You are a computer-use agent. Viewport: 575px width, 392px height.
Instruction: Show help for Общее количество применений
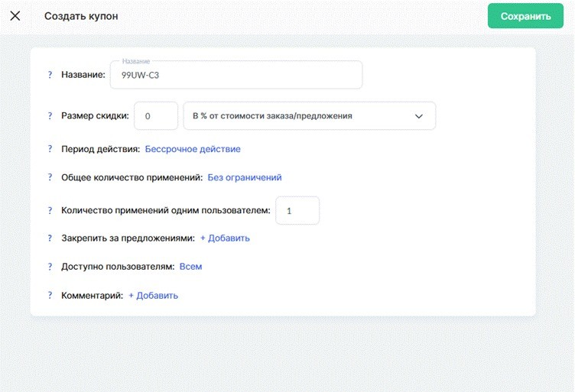[x=50, y=177]
